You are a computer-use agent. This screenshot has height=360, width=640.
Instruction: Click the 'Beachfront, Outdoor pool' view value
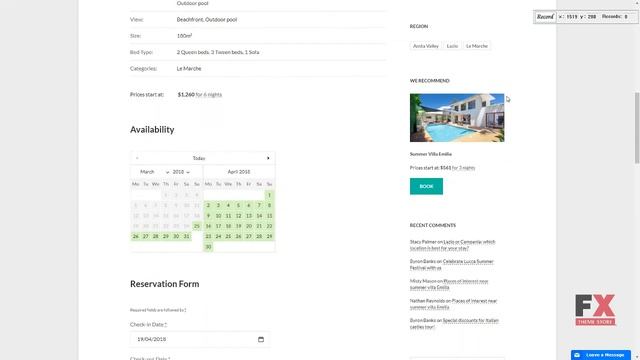pos(207,20)
